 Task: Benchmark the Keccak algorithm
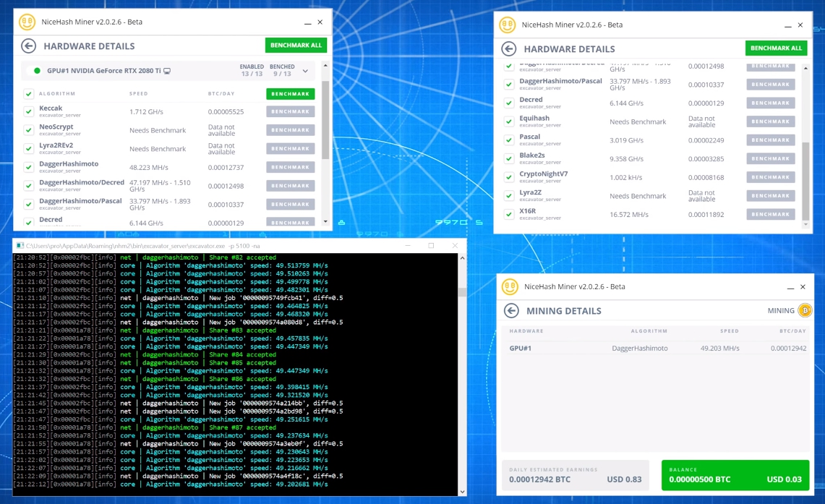coord(291,111)
